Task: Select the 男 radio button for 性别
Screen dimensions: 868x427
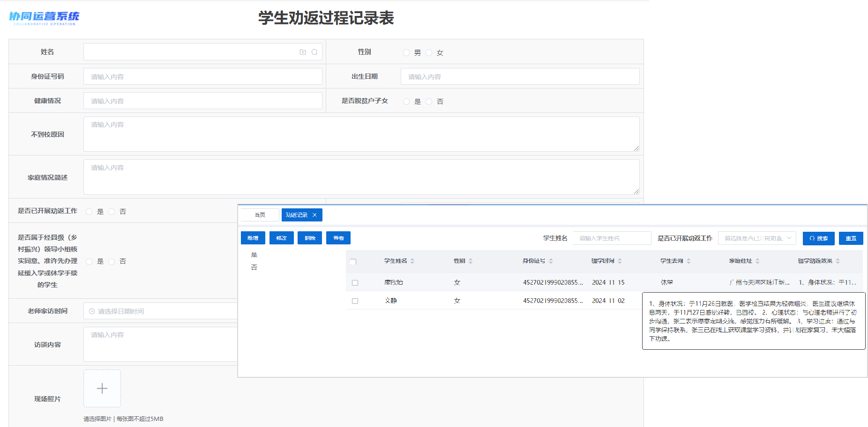Action: [406, 52]
